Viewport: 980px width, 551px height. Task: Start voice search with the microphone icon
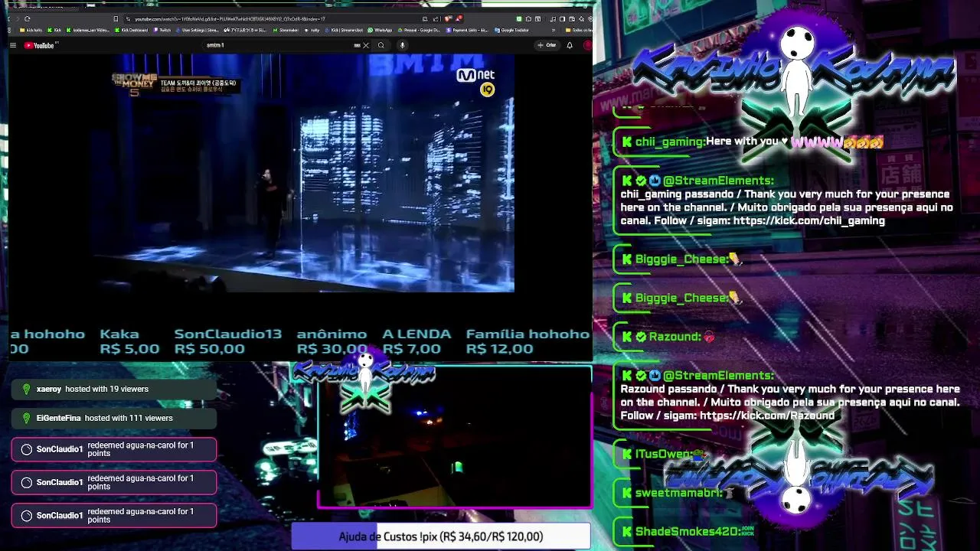(402, 45)
